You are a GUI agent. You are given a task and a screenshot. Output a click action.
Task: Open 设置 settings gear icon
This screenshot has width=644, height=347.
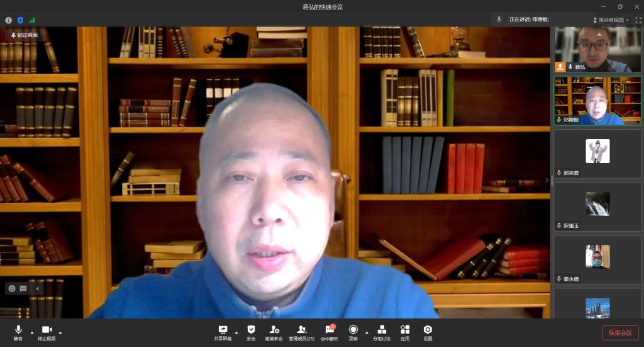pos(428,330)
